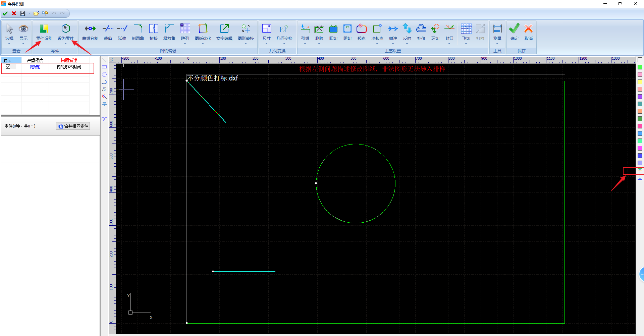Select the polyline arc tool in side toolbar
The image size is (644, 336).
[104, 82]
